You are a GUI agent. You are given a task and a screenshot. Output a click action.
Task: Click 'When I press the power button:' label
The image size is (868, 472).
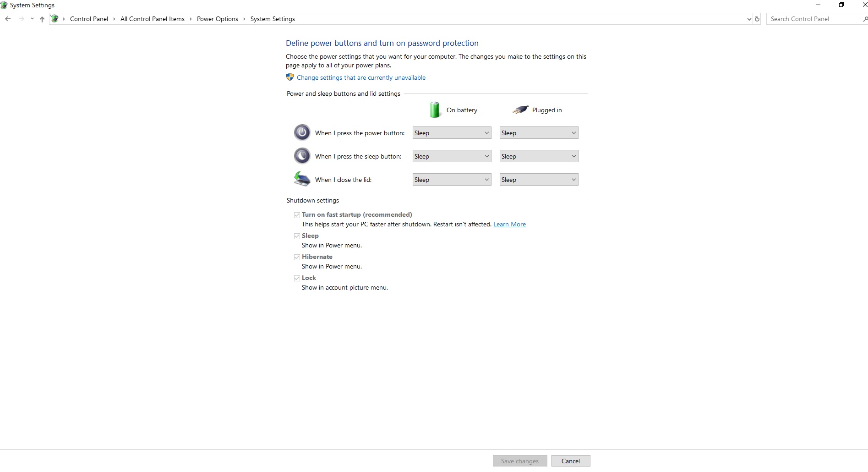click(360, 133)
